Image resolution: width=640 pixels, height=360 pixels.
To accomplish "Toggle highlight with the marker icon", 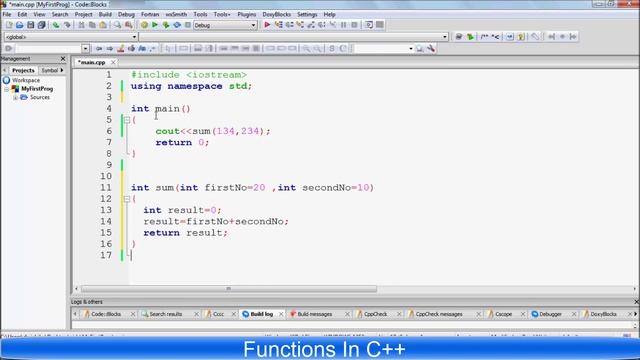I will pyautogui.click(x=120, y=49).
